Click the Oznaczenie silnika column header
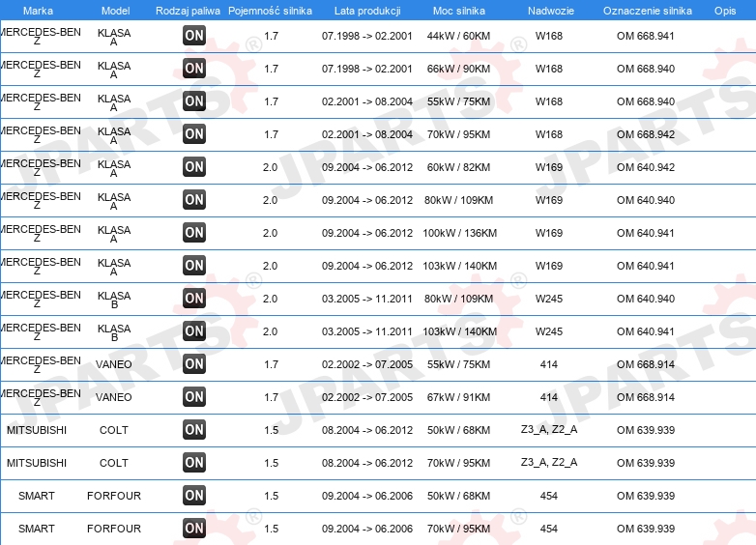The height and width of the screenshot is (545, 756). pyautogui.click(x=648, y=11)
